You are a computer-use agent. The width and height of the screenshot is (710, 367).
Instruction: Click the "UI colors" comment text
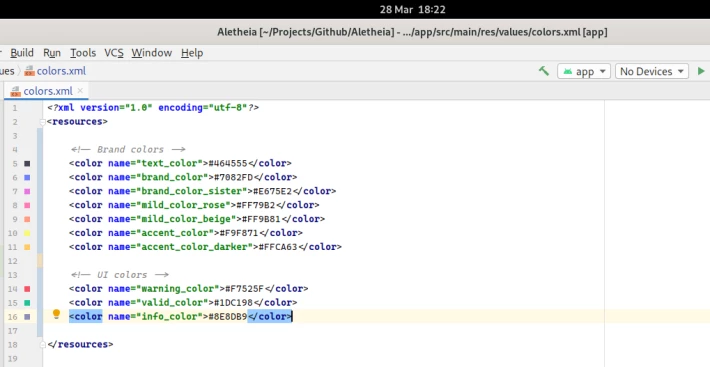pos(122,275)
